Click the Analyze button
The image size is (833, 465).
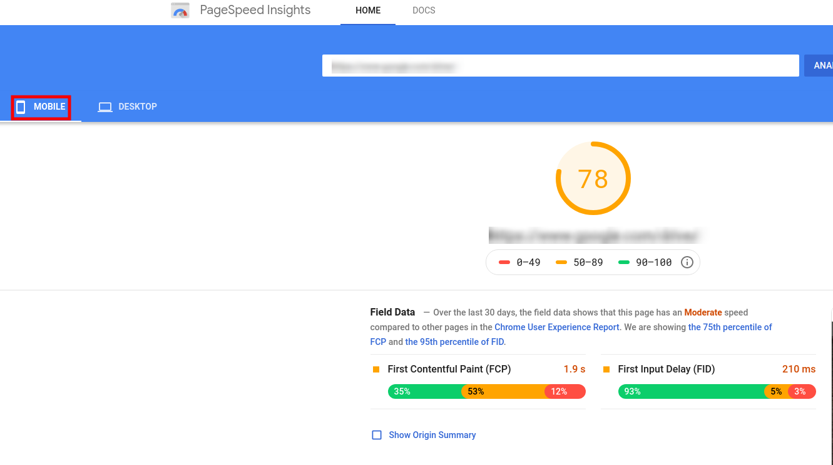[819, 66]
